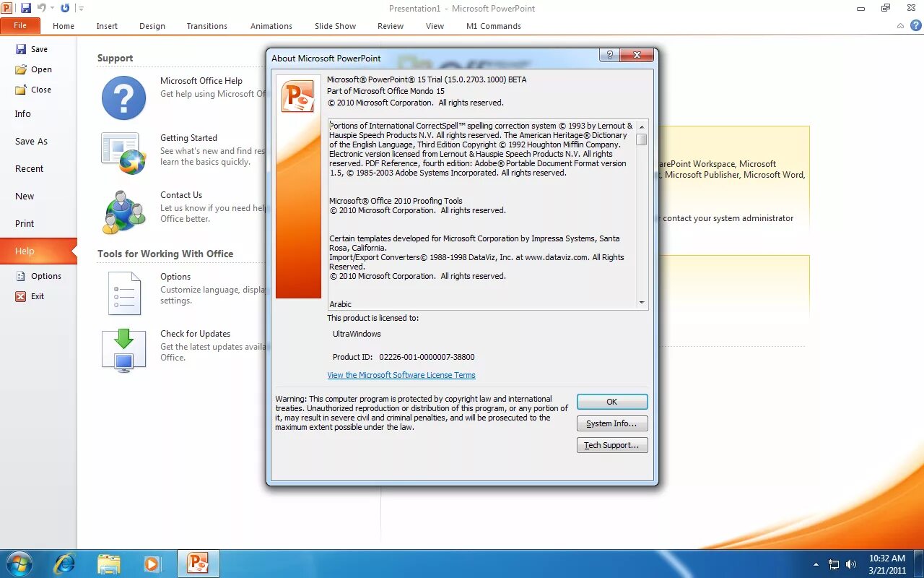Select the View tab

[x=435, y=26]
